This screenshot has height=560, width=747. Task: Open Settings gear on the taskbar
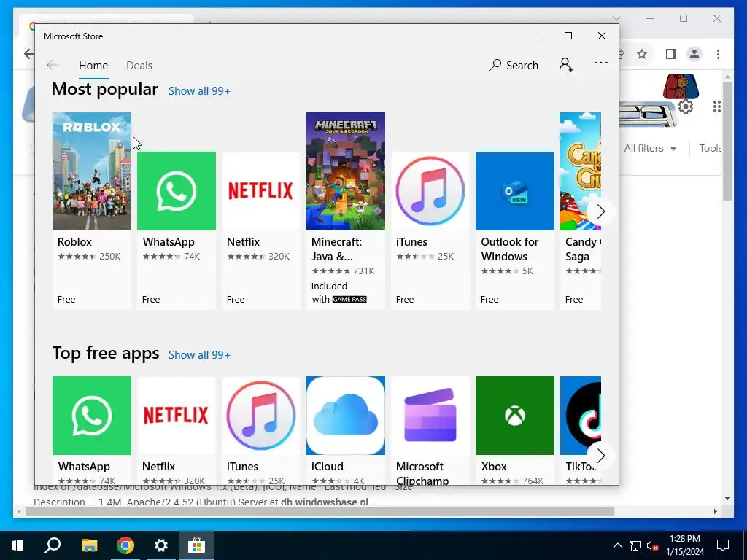click(x=161, y=545)
